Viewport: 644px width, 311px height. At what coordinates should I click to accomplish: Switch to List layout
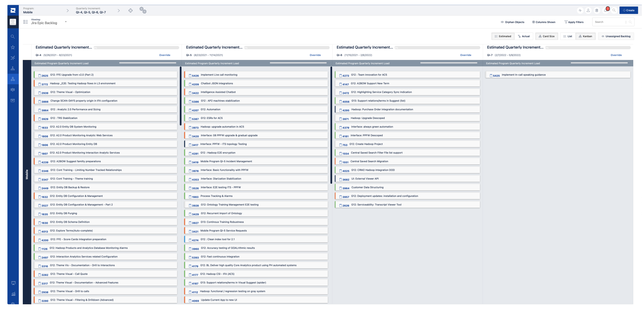click(x=568, y=36)
